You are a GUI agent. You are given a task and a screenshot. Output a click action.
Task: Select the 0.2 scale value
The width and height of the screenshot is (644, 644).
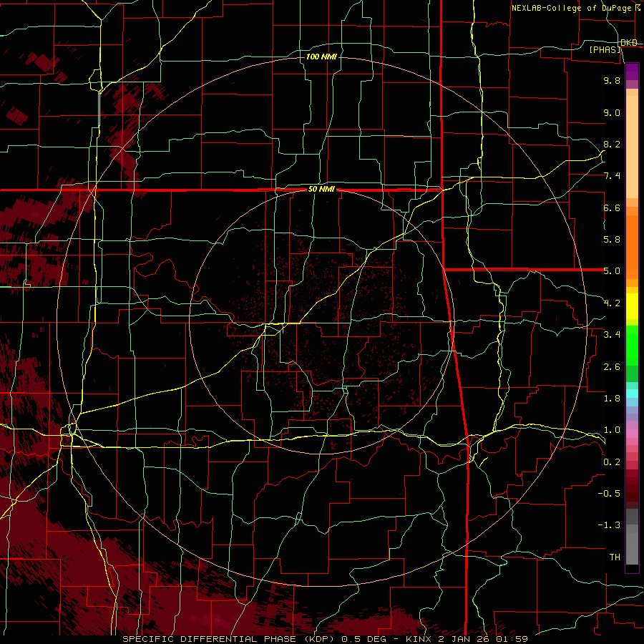[x=612, y=462]
